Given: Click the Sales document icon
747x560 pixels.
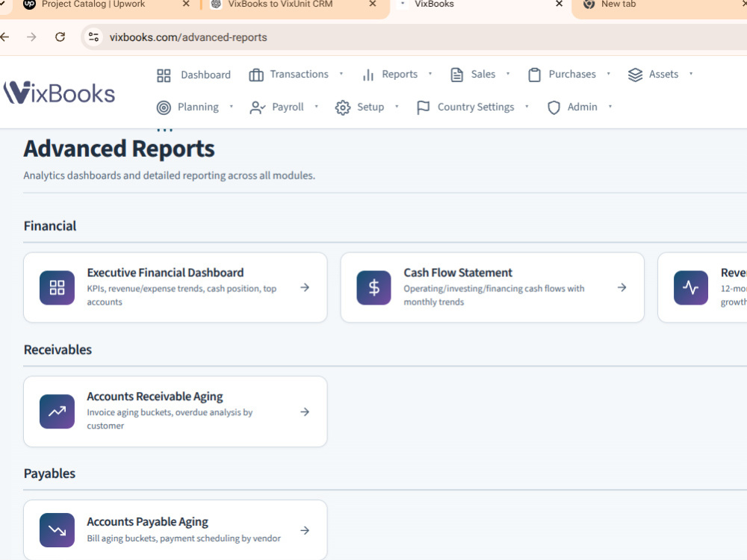Looking at the screenshot, I should point(456,75).
